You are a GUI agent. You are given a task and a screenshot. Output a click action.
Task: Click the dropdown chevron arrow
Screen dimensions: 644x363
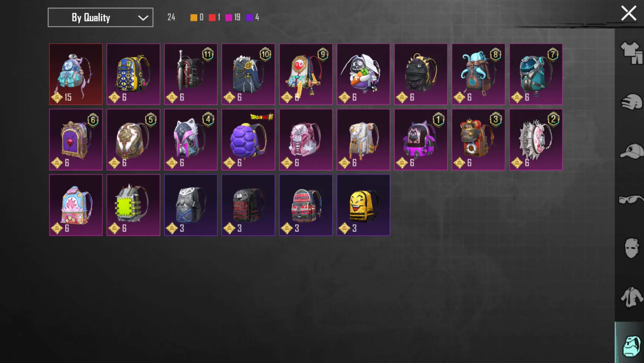click(x=143, y=18)
